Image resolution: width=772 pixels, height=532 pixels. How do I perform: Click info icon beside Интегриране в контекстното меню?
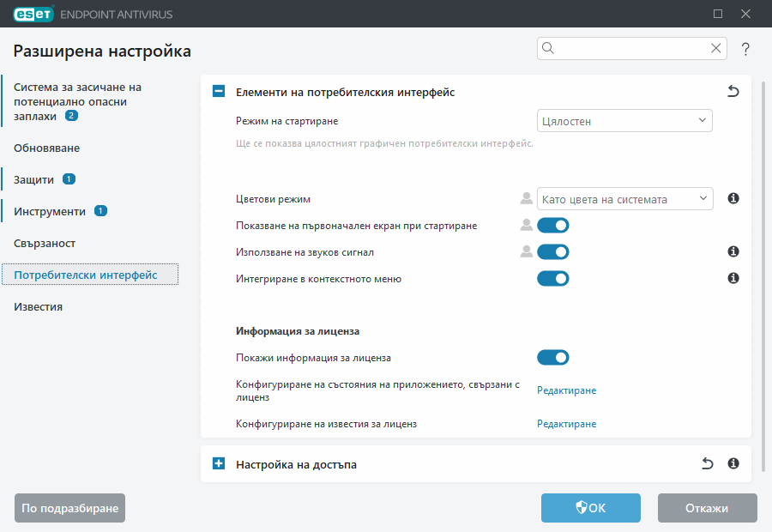click(x=733, y=278)
